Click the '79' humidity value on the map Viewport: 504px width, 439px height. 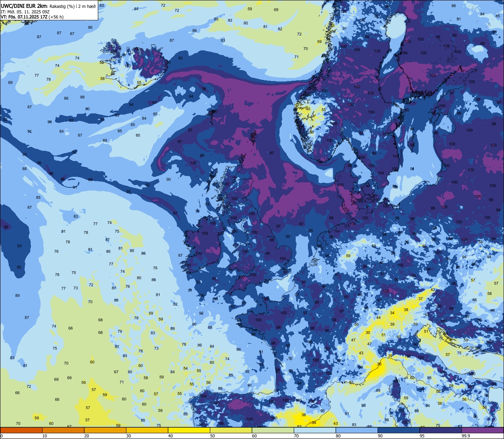click(x=120, y=331)
